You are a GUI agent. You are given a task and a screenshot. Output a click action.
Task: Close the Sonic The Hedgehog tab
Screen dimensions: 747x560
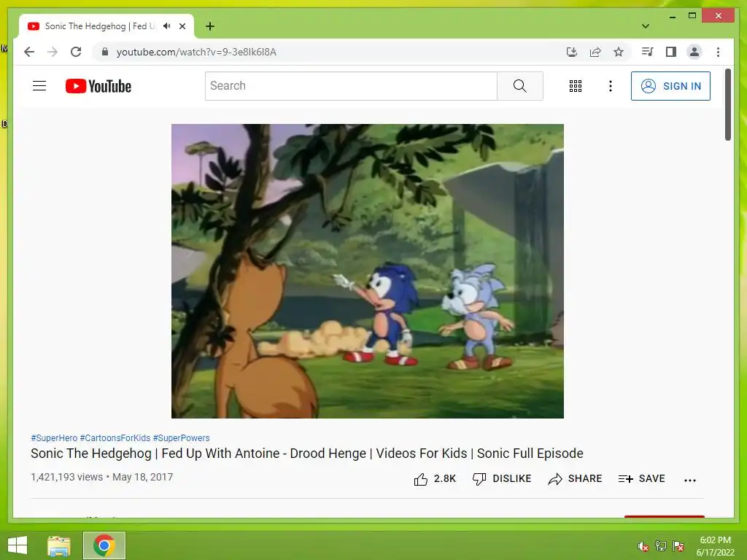182,26
